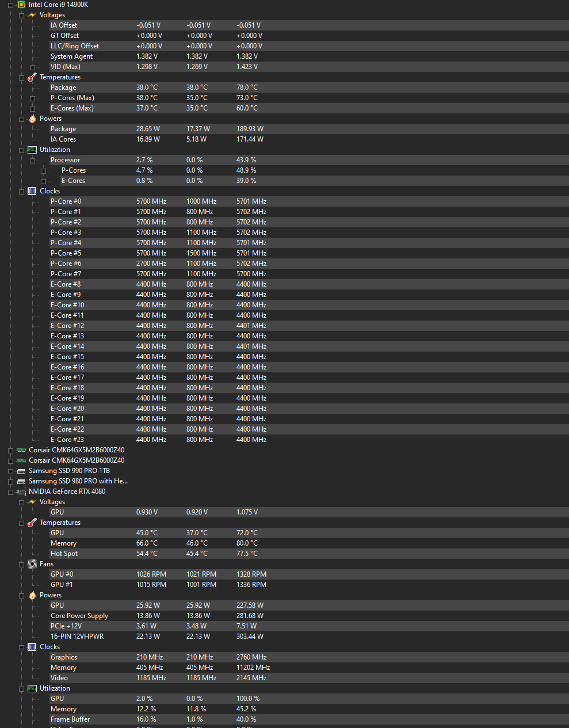The height and width of the screenshot is (728, 569).
Task: Select the IA Cores power row
Action: (309, 139)
